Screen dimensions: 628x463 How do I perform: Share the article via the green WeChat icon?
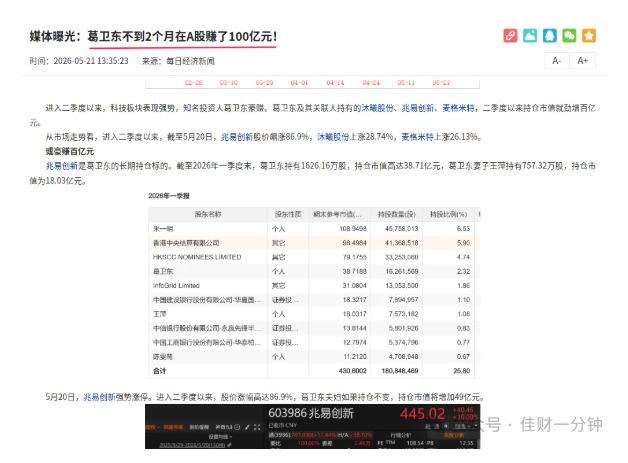tap(569, 36)
